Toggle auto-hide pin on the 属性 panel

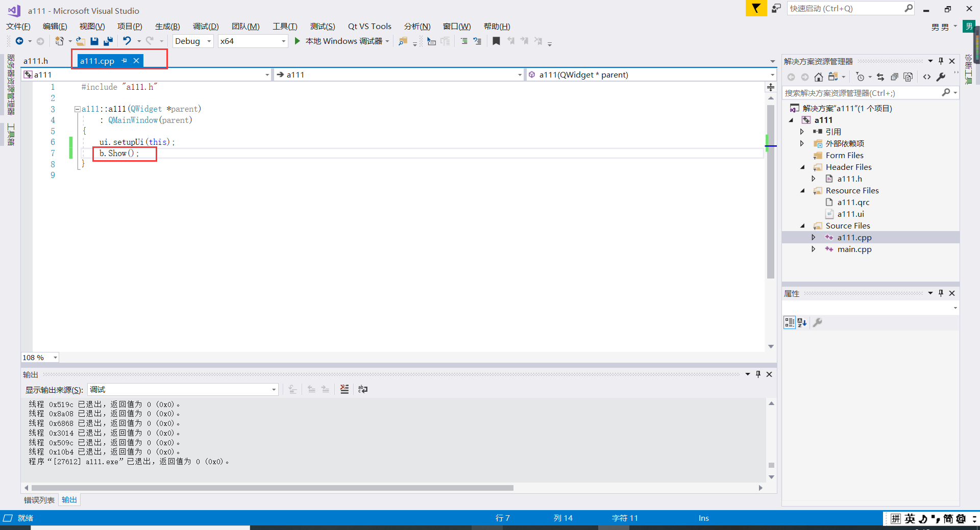tap(941, 293)
